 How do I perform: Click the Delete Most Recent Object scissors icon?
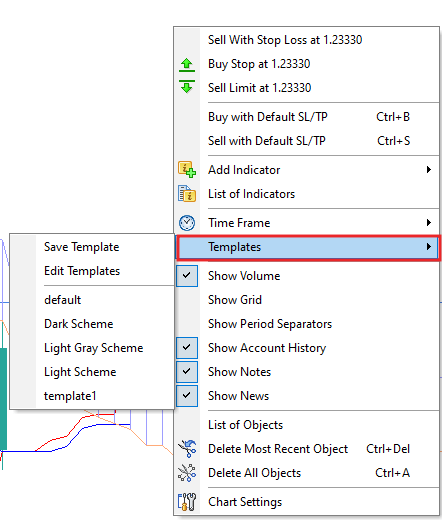pos(187,449)
